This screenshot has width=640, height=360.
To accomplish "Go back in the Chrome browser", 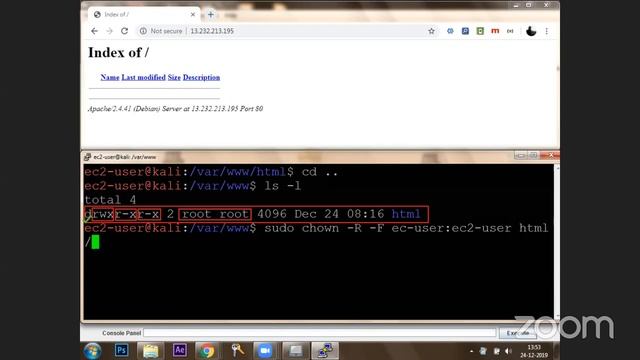I will [x=94, y=31].
